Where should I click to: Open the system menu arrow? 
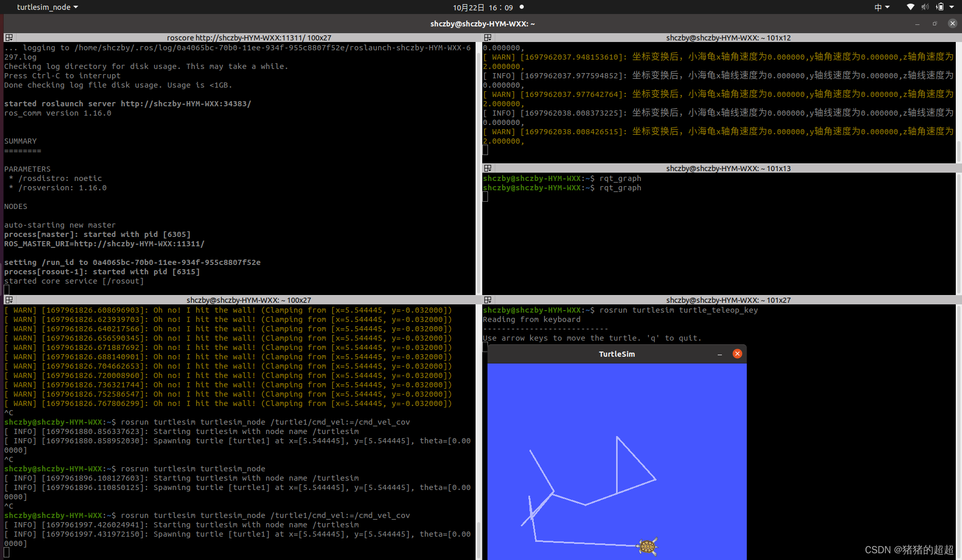click(x=952, y=7)
